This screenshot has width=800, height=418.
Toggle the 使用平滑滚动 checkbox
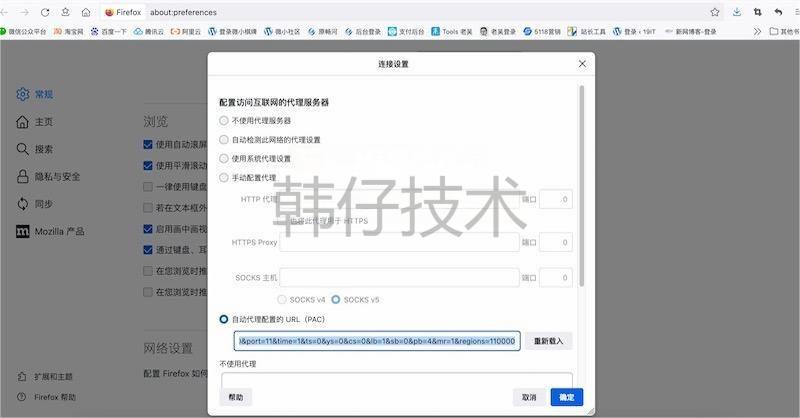click(148, 165)
